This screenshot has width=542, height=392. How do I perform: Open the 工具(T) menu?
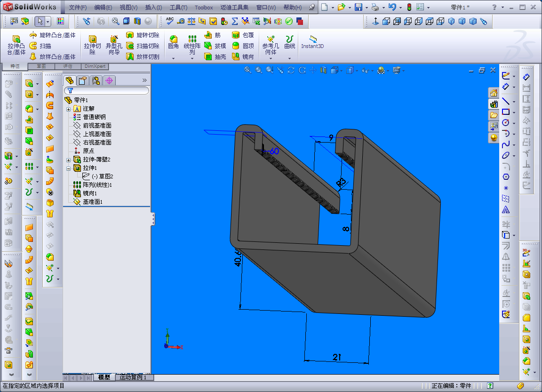pyautogui.click(x=178, y=7)
